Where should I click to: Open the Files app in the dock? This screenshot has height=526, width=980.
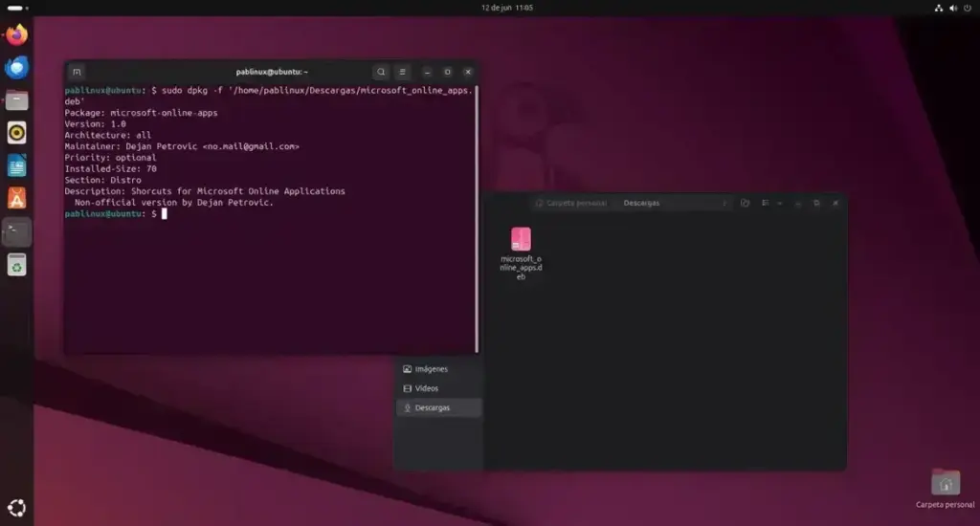[x=17, y=100]
